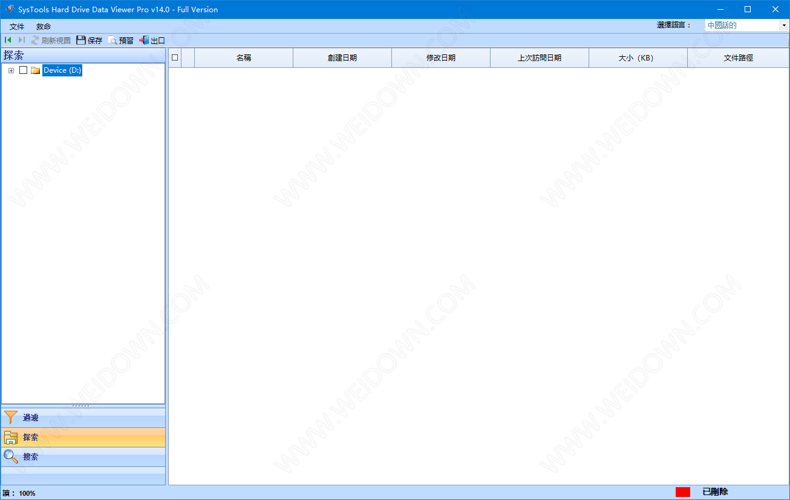Sort by the 上次訪問日期 column header
Viewport: 790px width, 500px height.
click(539, 57)
